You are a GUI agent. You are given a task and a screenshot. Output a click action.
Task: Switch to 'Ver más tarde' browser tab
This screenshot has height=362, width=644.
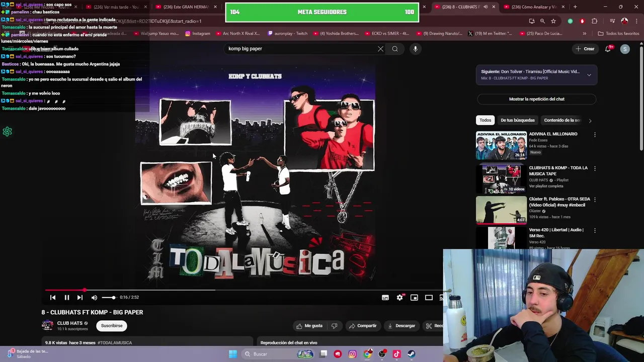pyautogui.click(x=115, y=7)
